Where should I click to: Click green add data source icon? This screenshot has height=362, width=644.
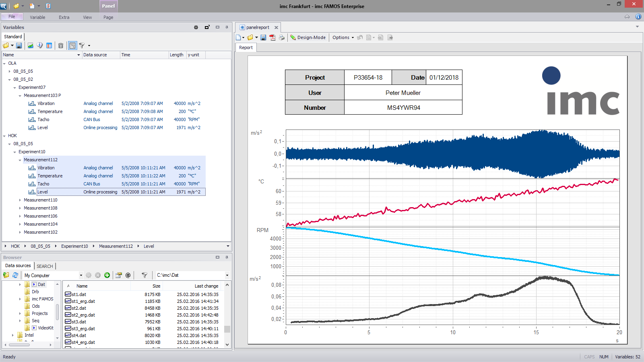(x=107, y=275)
